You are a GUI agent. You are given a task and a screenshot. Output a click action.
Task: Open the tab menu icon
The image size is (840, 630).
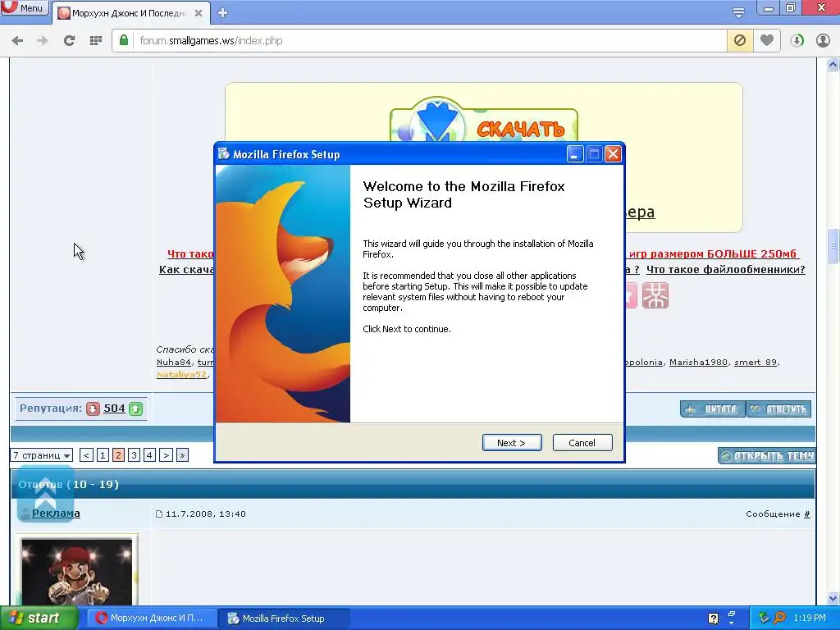tap(738, 12)
